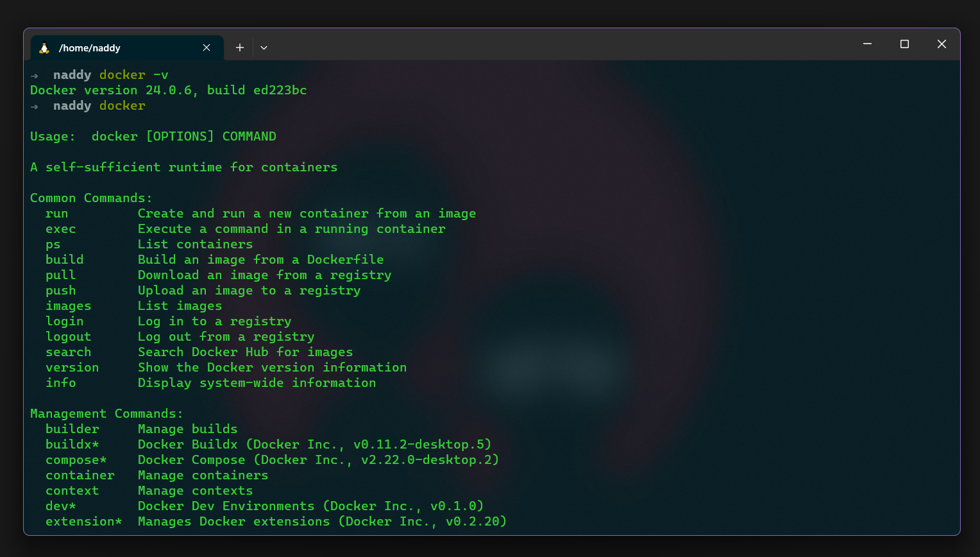Click the run command in Common Commands
This screenshot has height=557, width=980.
[56, 213]
